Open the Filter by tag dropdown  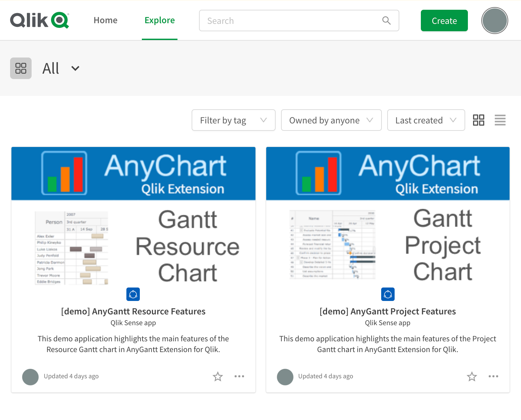(x=234, y=120)
